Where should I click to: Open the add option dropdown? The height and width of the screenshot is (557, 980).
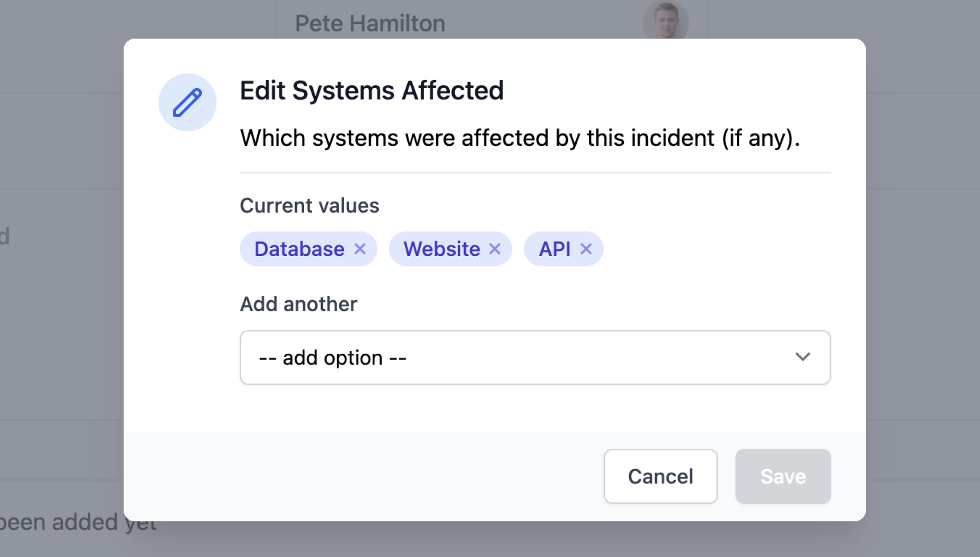coord(535,357)
